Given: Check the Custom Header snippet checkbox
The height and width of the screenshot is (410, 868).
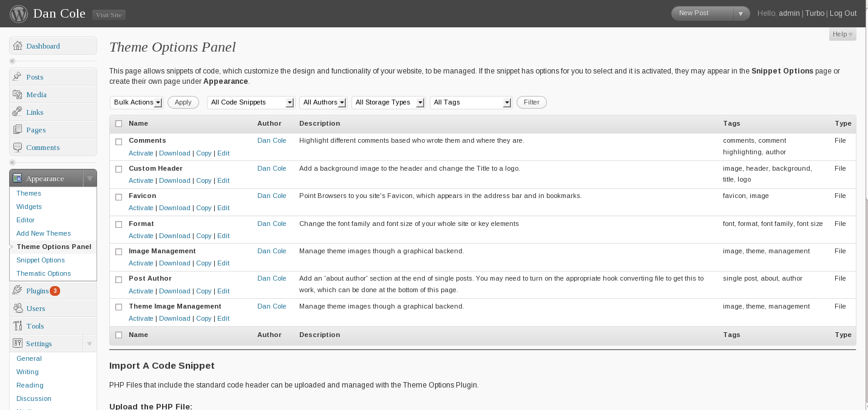Looking at the screenshot, I should pyautogui.click(x=119, y=169).
